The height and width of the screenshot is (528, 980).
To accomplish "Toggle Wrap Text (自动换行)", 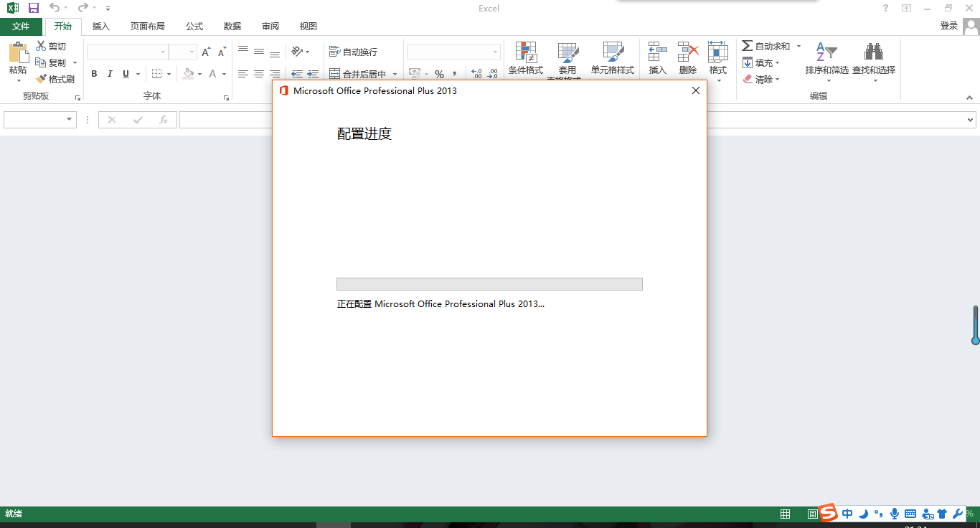I will coord(353,52).
